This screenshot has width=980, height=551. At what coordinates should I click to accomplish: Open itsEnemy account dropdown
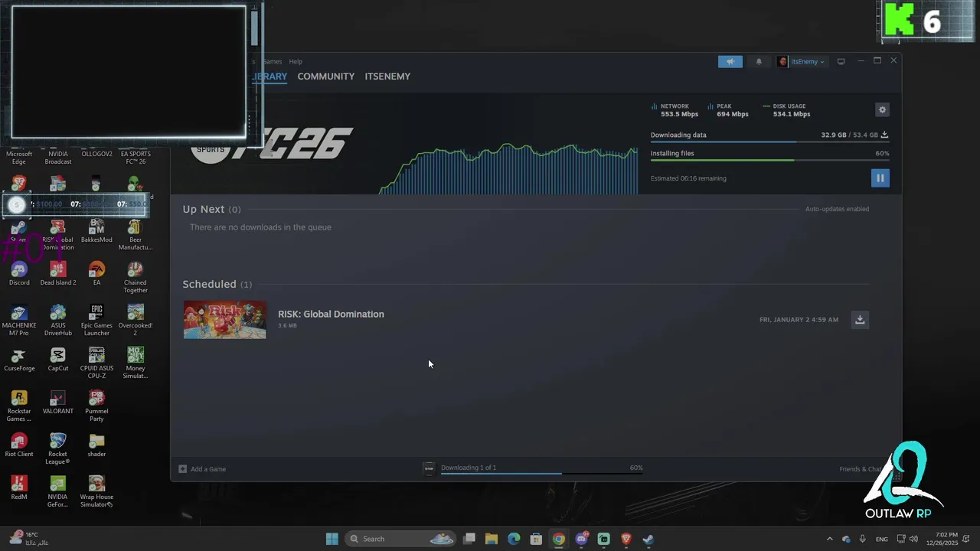click(x=801, y=62)
